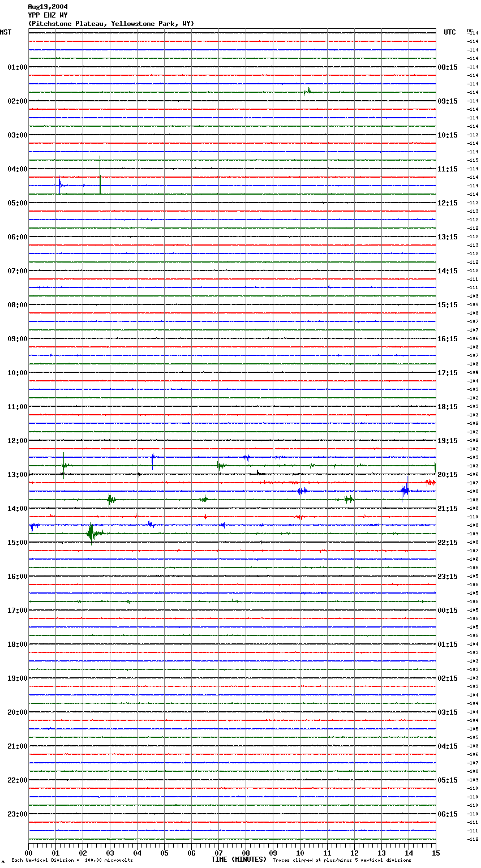Click the 13:15 UTC time label
This screenshot has height=868, width=481.
(x=448, y=237)
